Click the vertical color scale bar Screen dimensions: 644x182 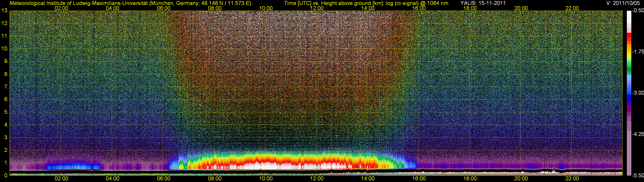pyautogui.click(x=629, y=93)
